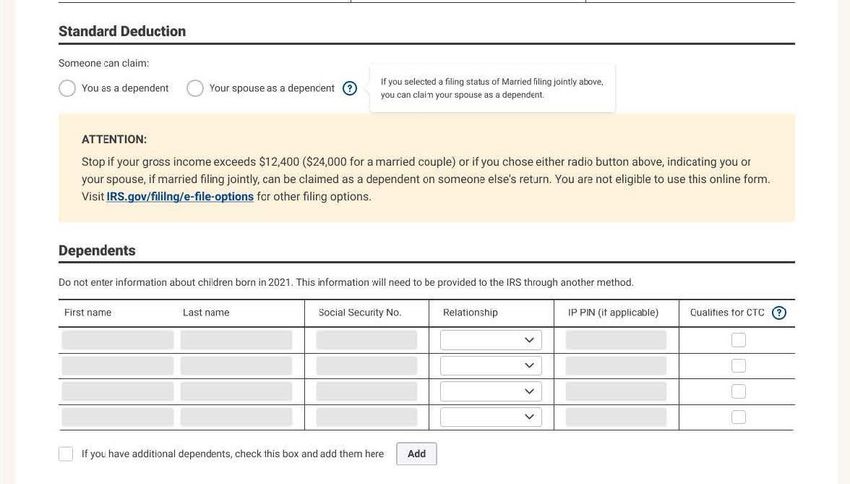850x484 pixels.
Task: Open the IRS.gov/filing/e-file-options link
Action: click(x=180, y=197)
